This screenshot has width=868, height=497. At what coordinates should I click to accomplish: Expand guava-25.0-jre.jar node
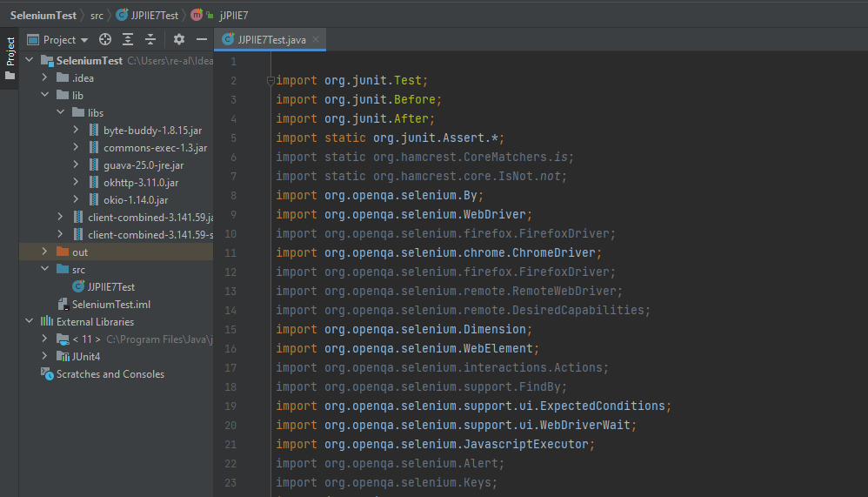tap(76, 165)
